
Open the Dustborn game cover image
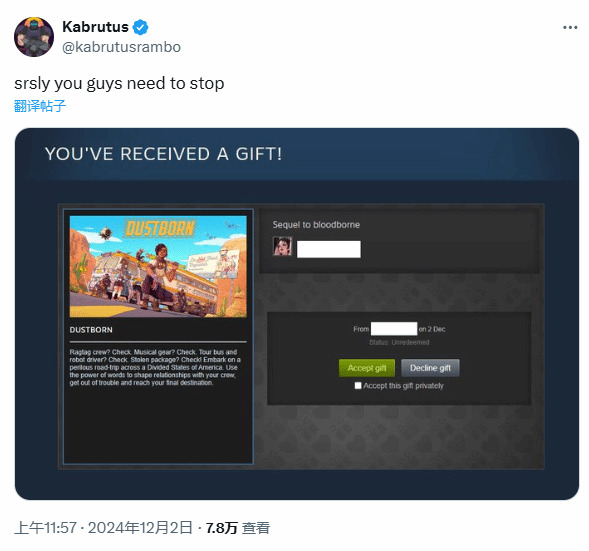(158, 266)
